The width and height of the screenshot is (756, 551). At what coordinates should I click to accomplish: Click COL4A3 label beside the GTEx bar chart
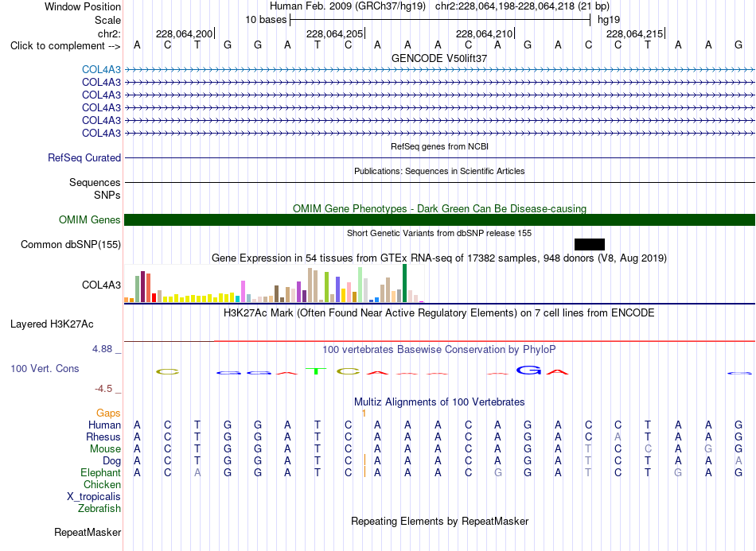pos(101,285)
